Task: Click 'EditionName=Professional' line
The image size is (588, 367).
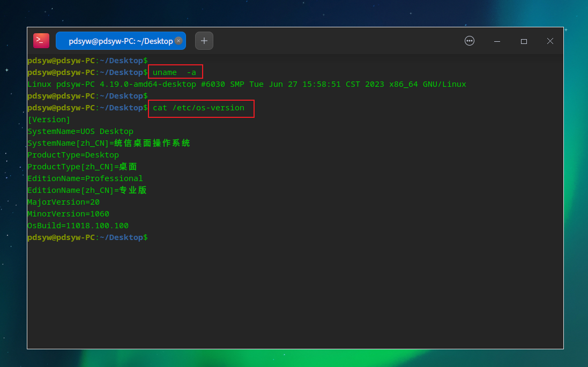Action: tap(85, 179)
